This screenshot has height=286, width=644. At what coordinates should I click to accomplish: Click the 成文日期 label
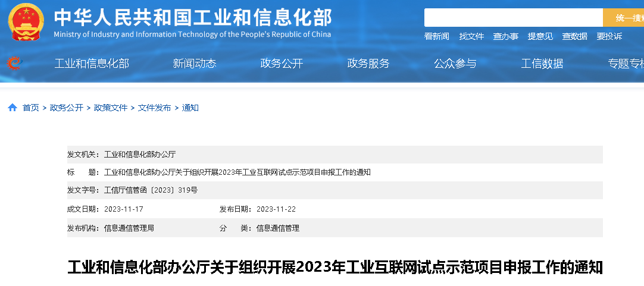pos(83,209)
